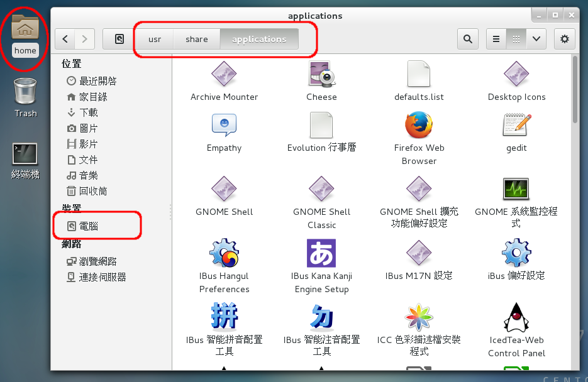Open 圖片 pictures in sidebar

pos(82,128)
